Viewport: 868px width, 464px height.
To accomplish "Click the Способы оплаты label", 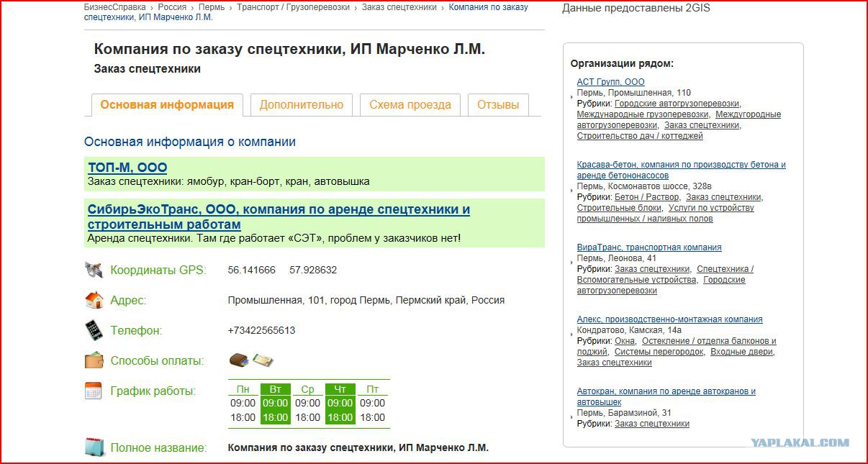I will pyautogui.click(x=157, y=361).
